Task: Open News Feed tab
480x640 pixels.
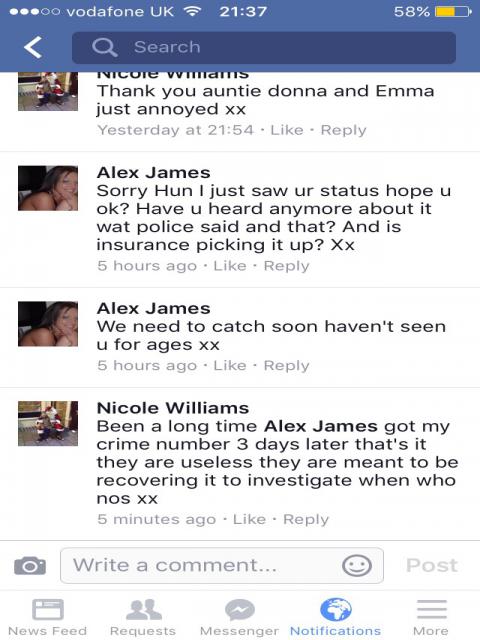Action: coord(47,618)
